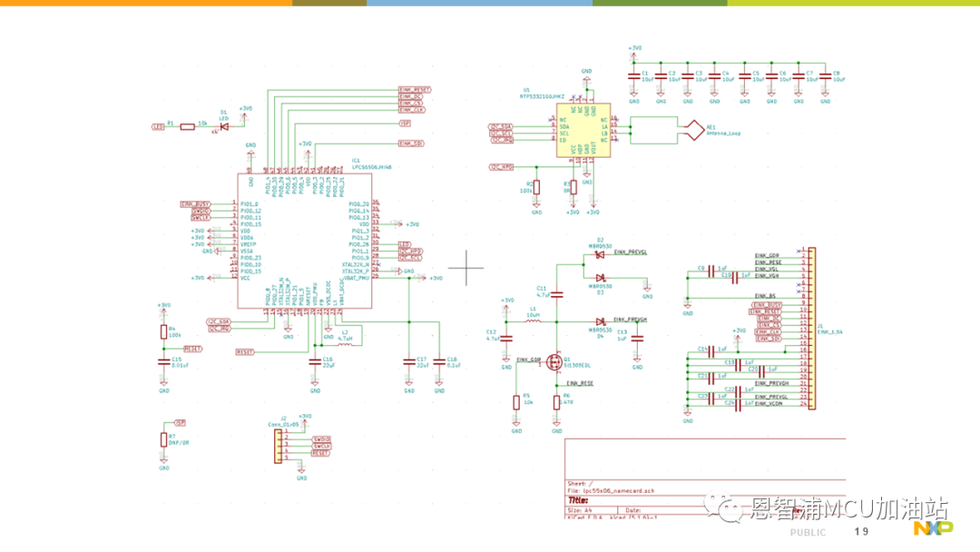The width and height of the screenshot is (980, 552).
Task: Select EINK_SDI net label above IC1
Action: [x=411, y=143]
